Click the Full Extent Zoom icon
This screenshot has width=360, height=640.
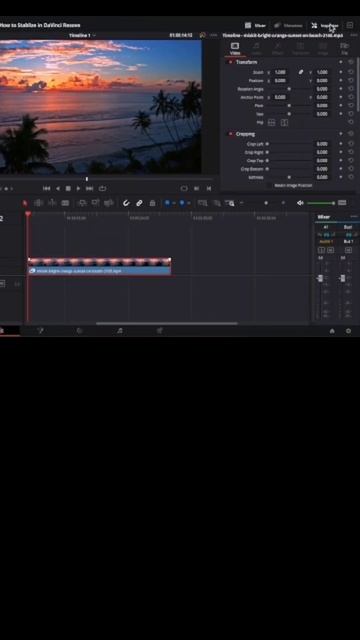pyautogui.click(x=202, y=203)
